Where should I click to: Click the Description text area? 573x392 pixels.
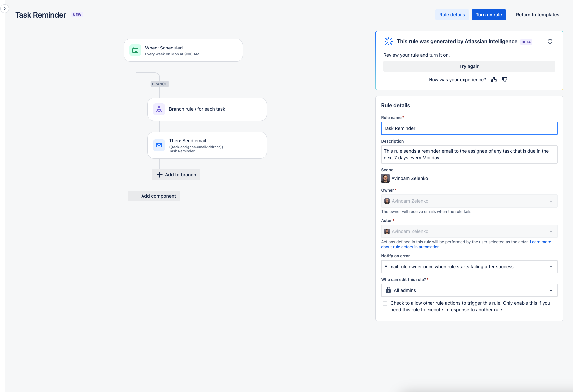pos(469,154)
